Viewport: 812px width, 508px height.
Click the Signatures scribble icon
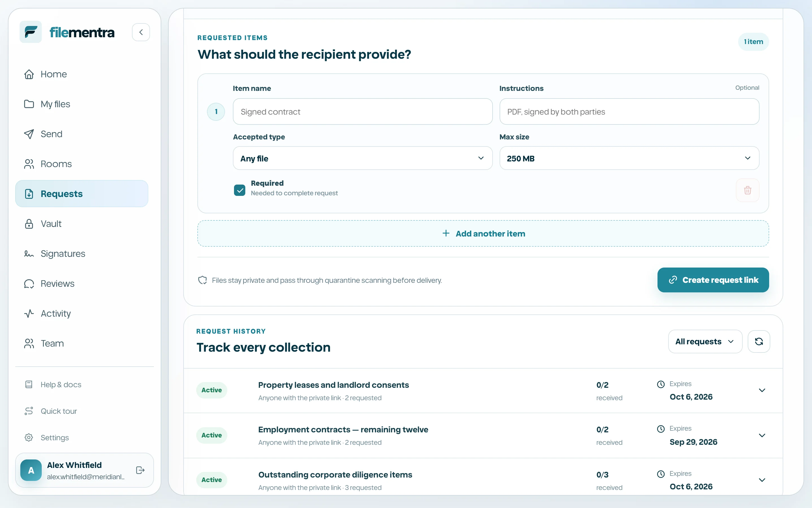point(29,254)
